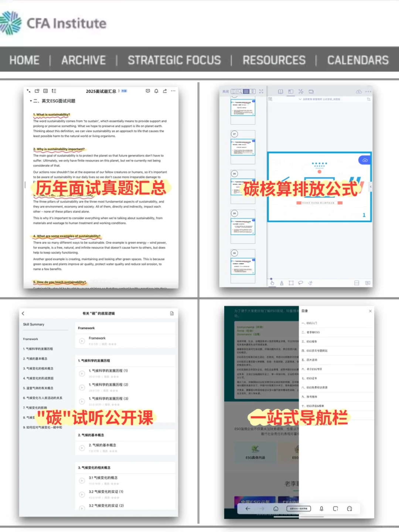The width and height of the screenshot is (399, 532).
Task: Select page 29 thumbnail in PDF sidebar
Action: point(243,226)
